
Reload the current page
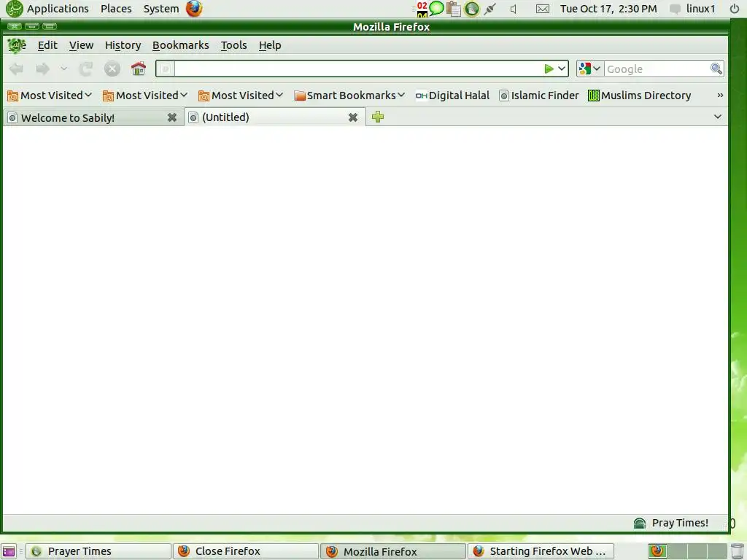click(x=86, y=69)
